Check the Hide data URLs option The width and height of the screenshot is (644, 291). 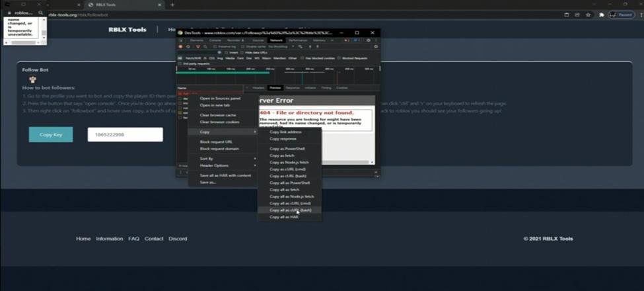point(241,52)
